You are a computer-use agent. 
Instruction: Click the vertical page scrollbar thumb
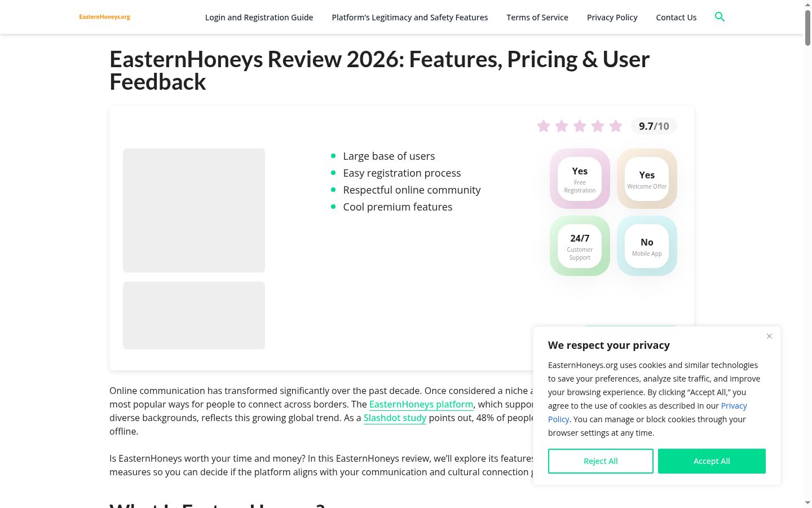point(807,27)
